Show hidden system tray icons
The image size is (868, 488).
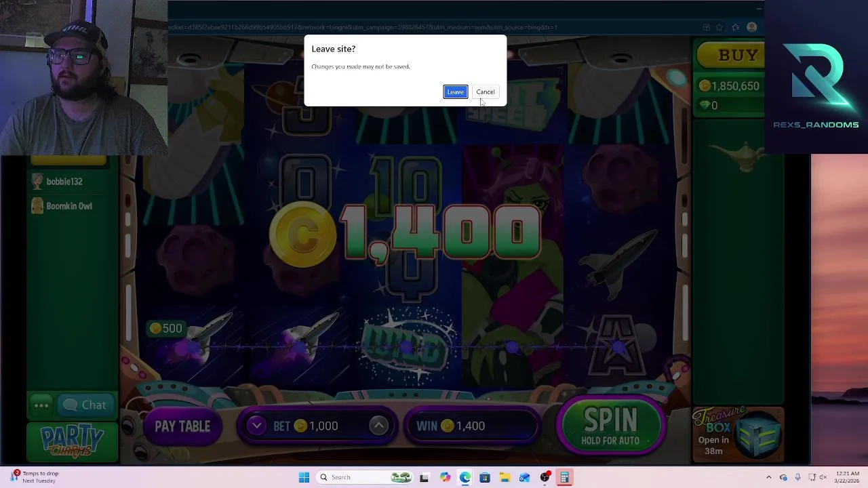pyautogui.click(x=768, y=477)
